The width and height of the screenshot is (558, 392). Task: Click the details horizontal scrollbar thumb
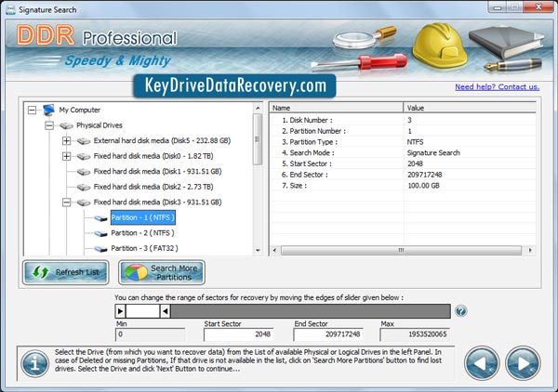click(401, 250)
